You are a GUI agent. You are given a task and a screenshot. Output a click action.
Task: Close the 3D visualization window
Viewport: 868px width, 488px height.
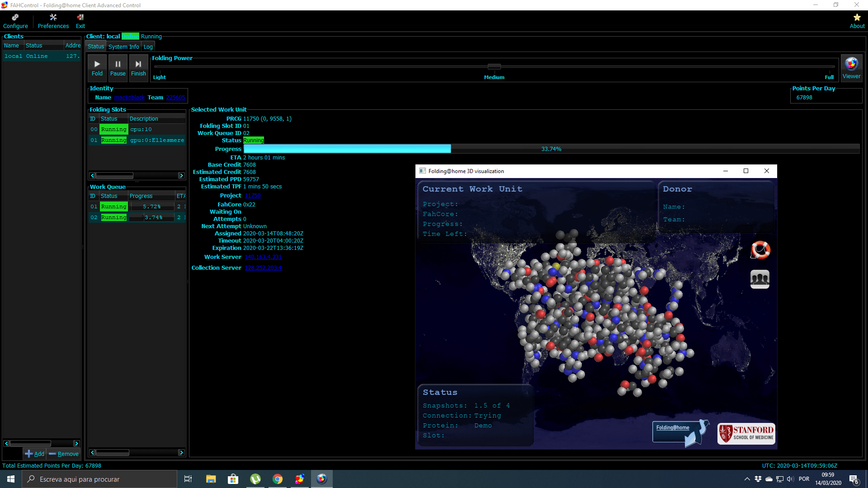click(767, 171)
